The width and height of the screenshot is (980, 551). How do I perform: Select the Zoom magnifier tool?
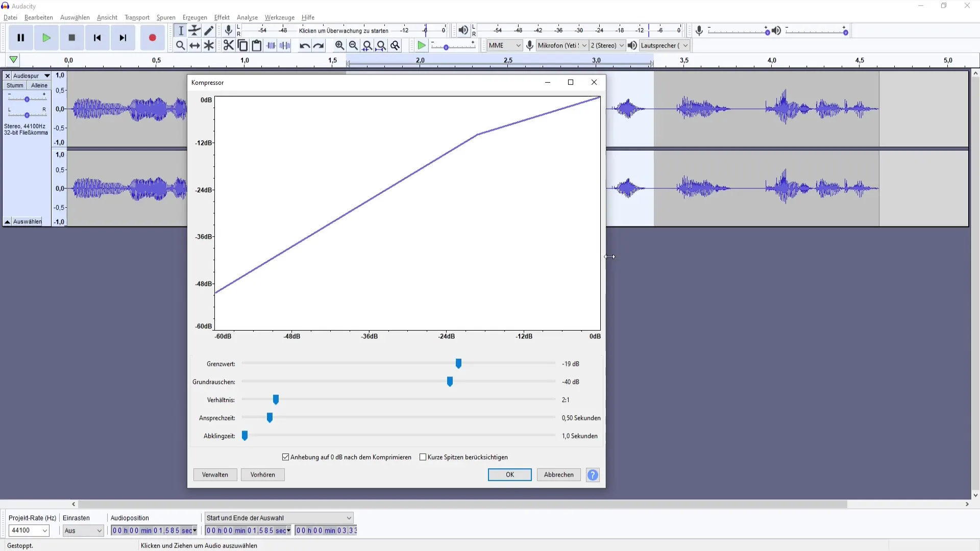point(181,45)
